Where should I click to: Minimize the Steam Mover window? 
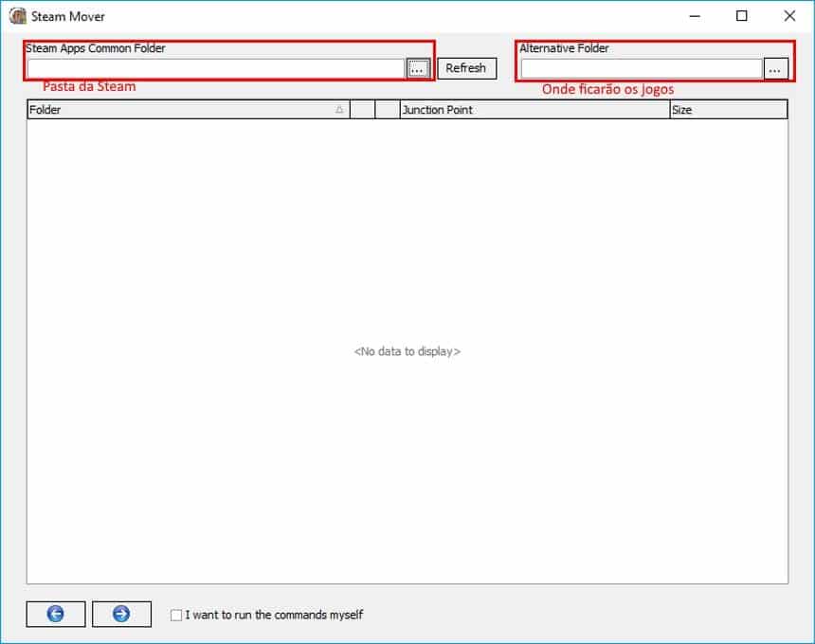click(x=695, y=16)
